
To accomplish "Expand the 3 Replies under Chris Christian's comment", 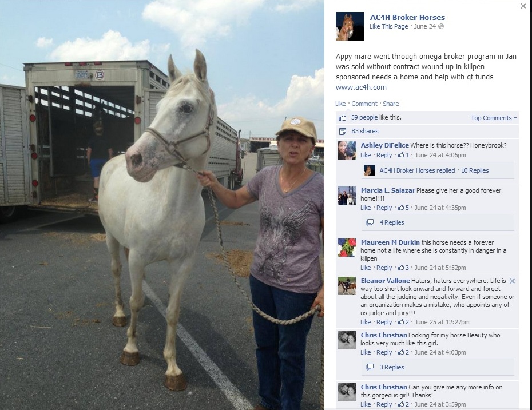I will 391,367.
